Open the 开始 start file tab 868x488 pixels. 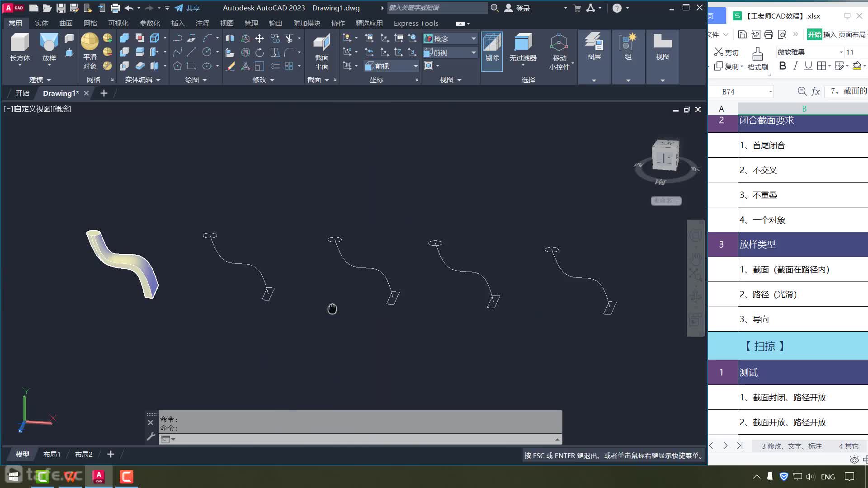coord(22,93)
